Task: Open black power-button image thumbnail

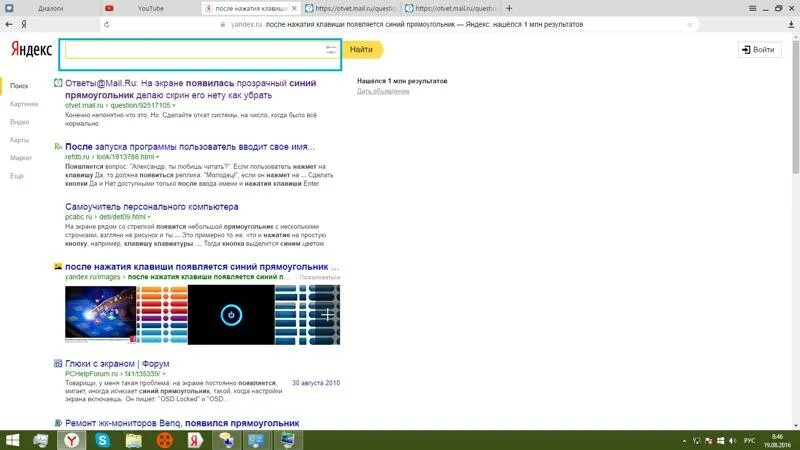Action: 231,314
